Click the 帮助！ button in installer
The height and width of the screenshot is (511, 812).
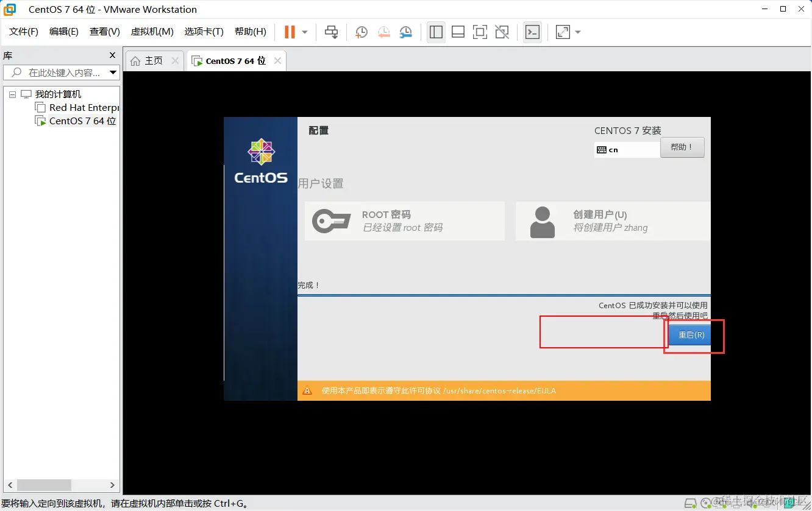[682, 147]
